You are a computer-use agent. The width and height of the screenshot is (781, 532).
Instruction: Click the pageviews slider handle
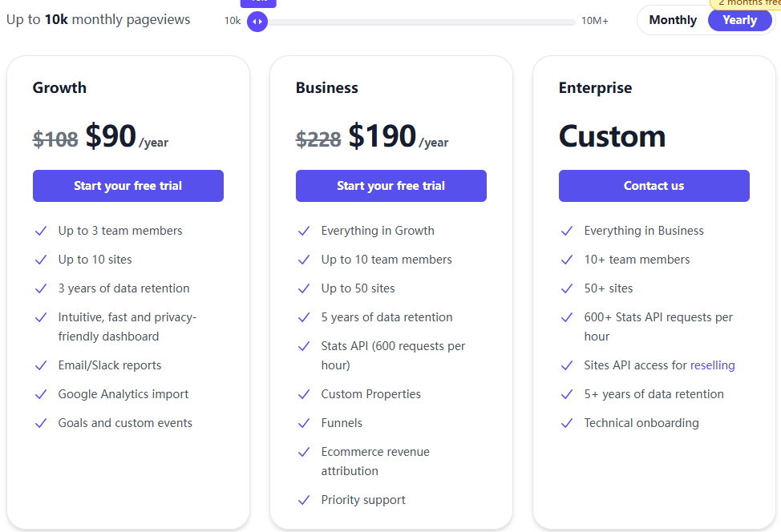257,22
